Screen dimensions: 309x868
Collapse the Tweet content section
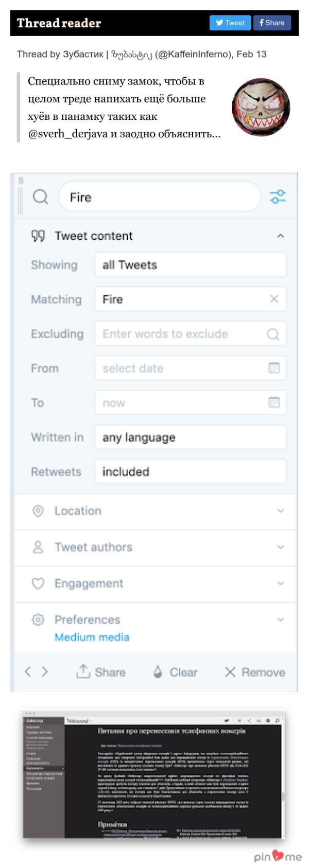pos(280,236)
